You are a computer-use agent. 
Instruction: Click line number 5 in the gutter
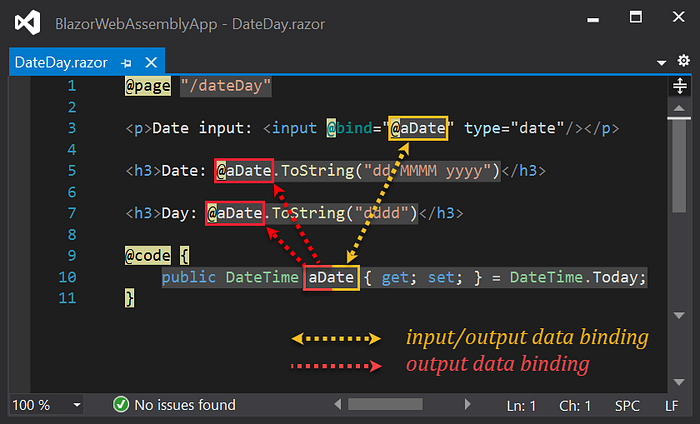(72, 170)
